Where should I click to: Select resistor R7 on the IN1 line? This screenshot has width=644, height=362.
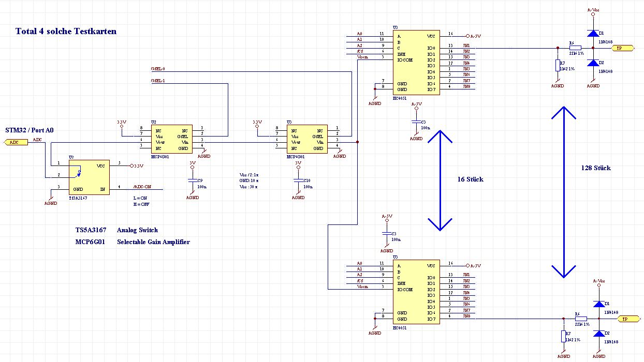tap(558, 65)
